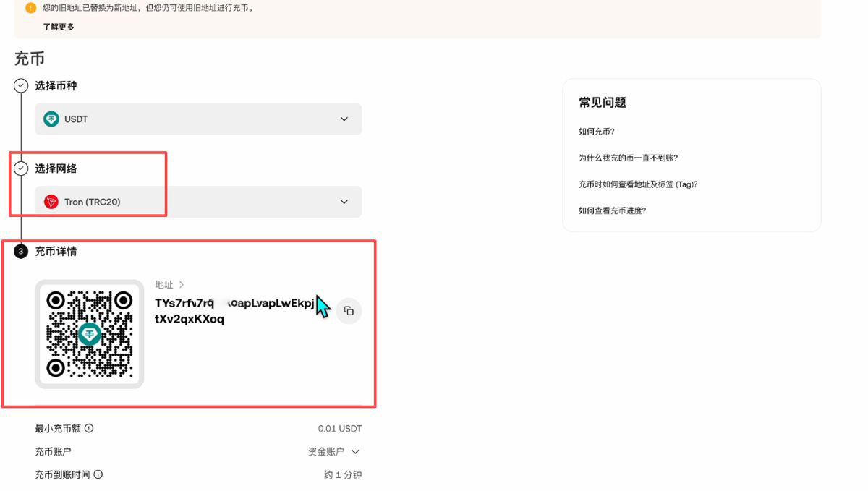Click the step-3 circle beside 充币详情

pos(20,251)
